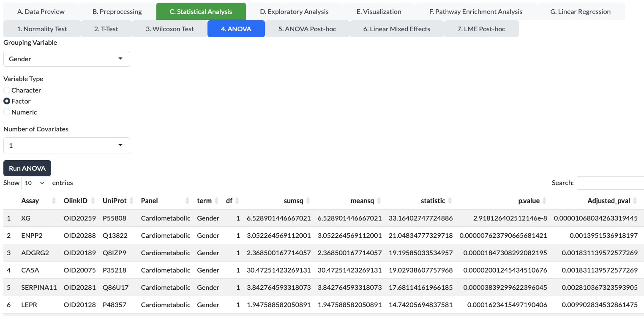Sort table by UniProt column arrows
The height and width of the screenshot is (316, 644).
click(131, 201)
